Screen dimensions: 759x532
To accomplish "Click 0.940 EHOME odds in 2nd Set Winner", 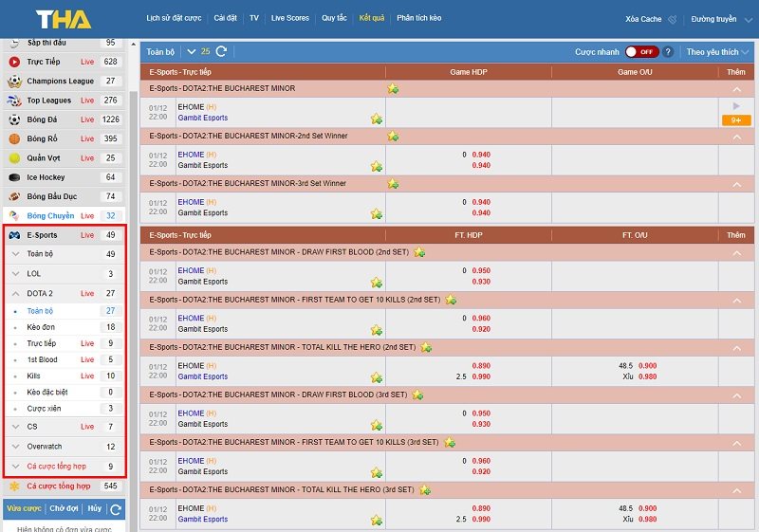I will click(x=481, y=155).
